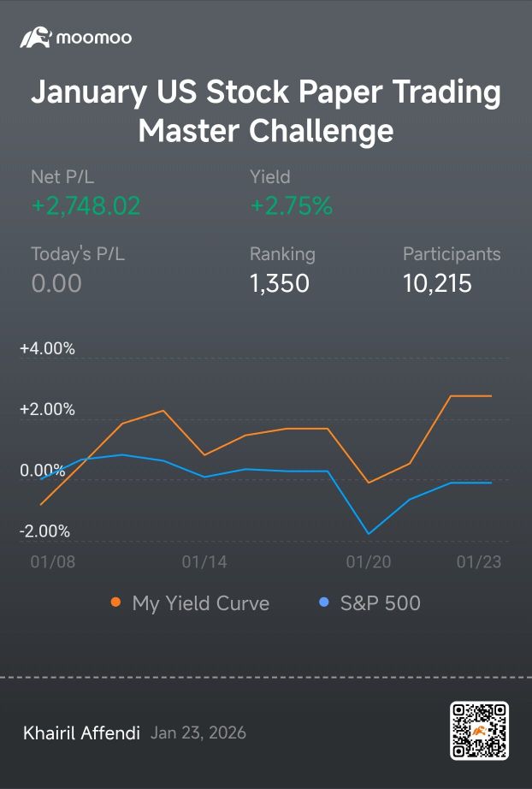Tap the Jan 23, 2026 date stamp
532x789 pixels.
click(x=198, y=733)
